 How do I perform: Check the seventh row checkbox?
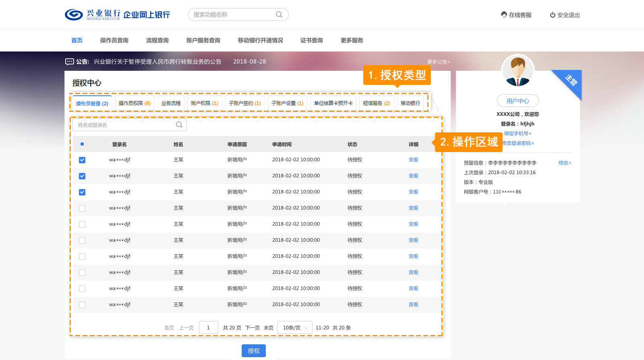point(82,256)
